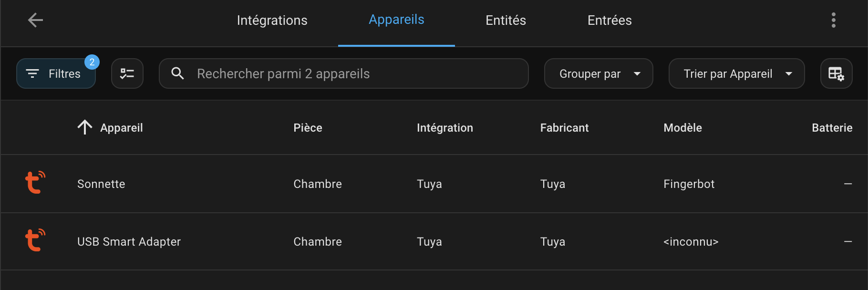The width and height of the screenshot is (868, 290).
Task: Switch to the Entrées tab
Action: (610, 21)
